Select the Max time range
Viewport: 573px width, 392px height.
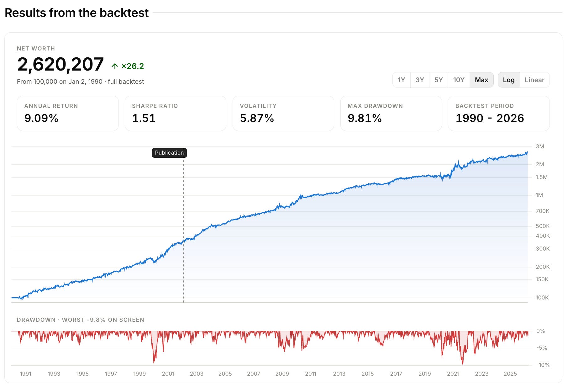pos(481,80)
